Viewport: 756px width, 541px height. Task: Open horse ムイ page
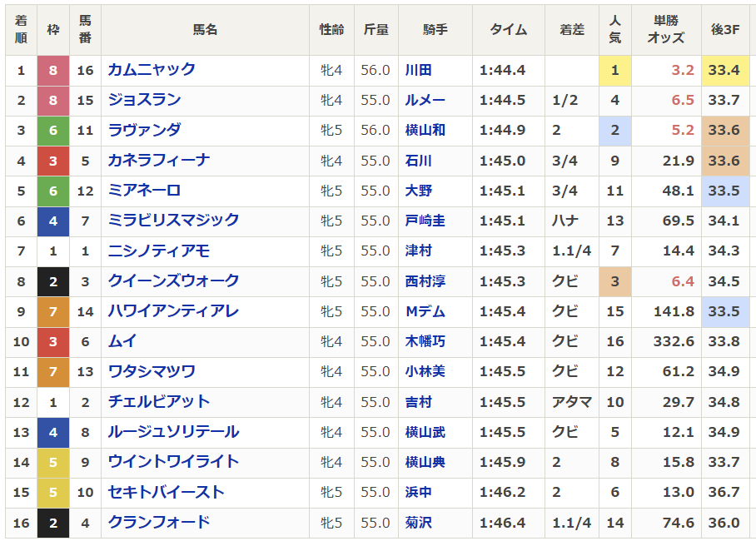(x=122, y=341)
